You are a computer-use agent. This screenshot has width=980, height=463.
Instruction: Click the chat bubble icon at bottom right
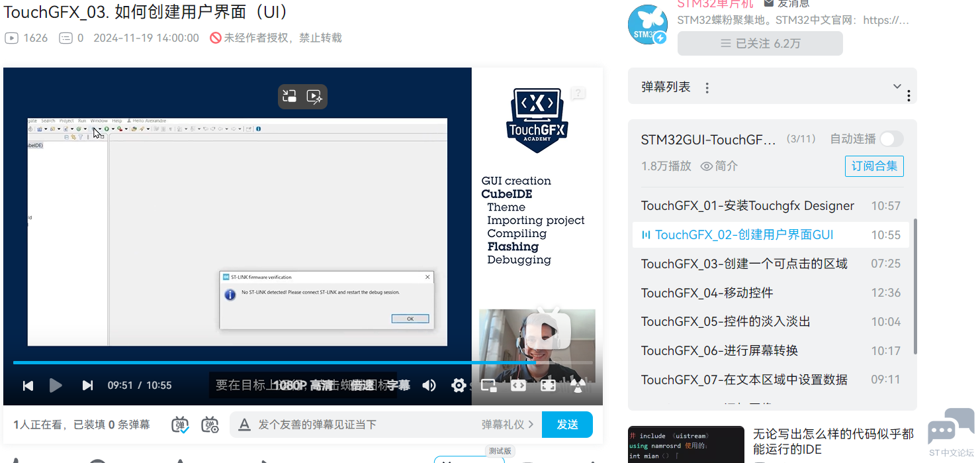(952, 427)
